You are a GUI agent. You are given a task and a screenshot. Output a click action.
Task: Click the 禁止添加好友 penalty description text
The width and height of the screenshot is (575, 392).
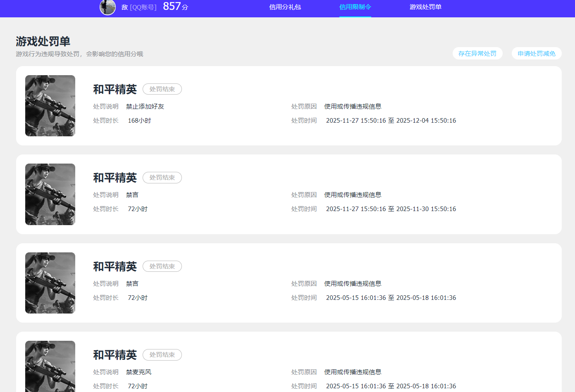[x=145, y=106]
